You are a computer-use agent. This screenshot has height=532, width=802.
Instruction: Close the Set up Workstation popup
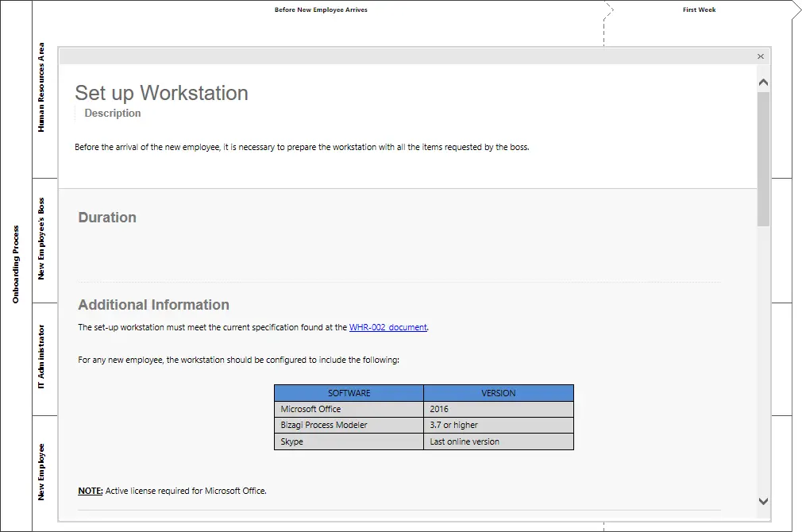click(x=761, y=56)
